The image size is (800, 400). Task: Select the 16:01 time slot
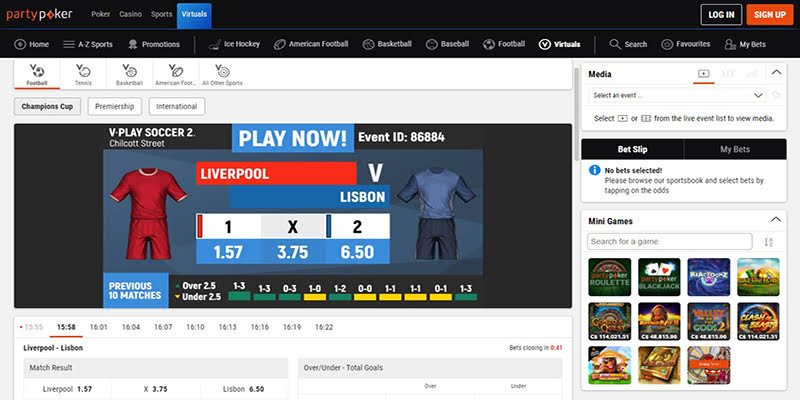point(98,327)
